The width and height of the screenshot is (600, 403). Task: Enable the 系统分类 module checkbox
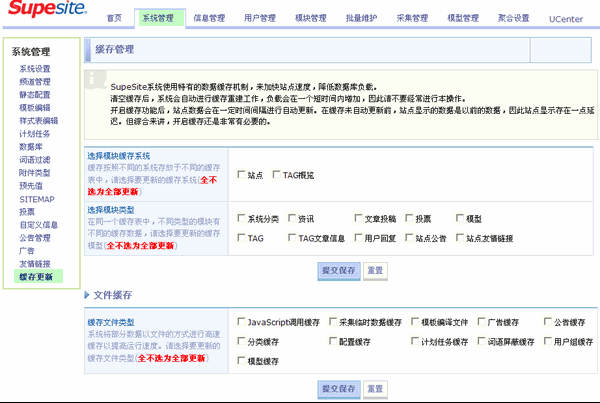(241, 218)
